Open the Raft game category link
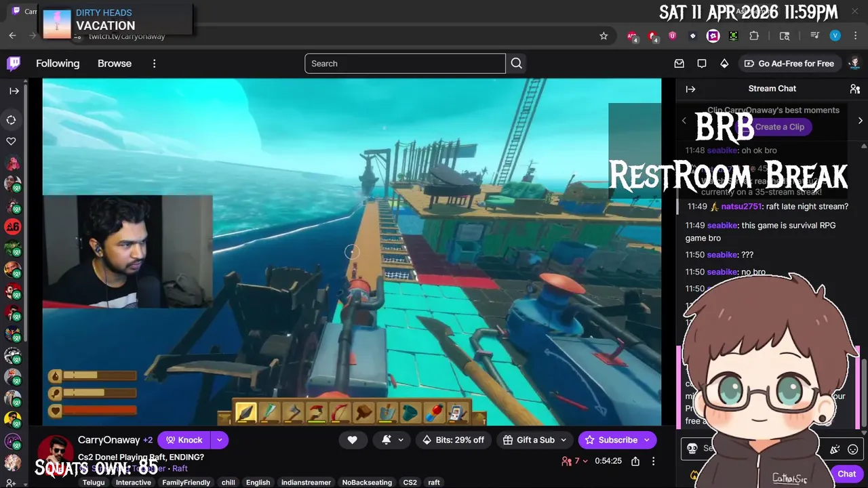This screenshot has width=868, height=488. pos(180,468)
